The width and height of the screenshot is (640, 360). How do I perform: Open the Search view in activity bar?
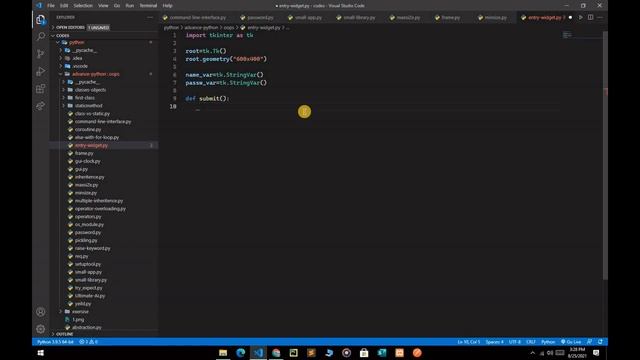[40, 37]
